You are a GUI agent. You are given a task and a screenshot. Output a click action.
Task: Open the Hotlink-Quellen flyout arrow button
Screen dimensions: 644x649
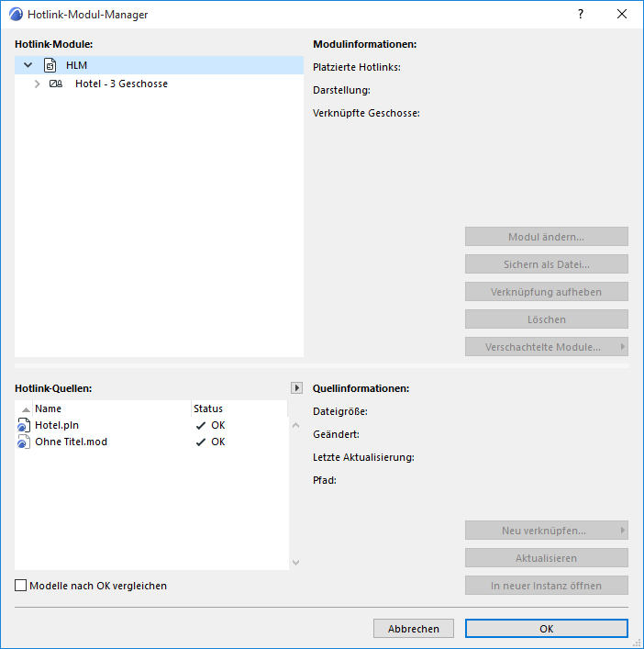pyautogui.click(x=296, y=388)
